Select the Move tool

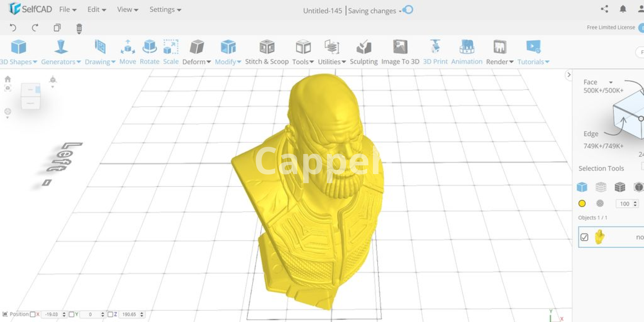pyautogui.click(x=127, y=52)
